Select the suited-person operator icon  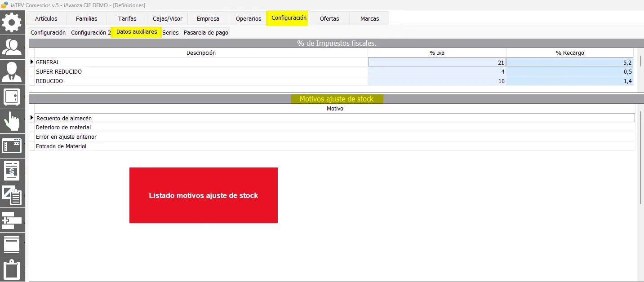pos(12,71)
